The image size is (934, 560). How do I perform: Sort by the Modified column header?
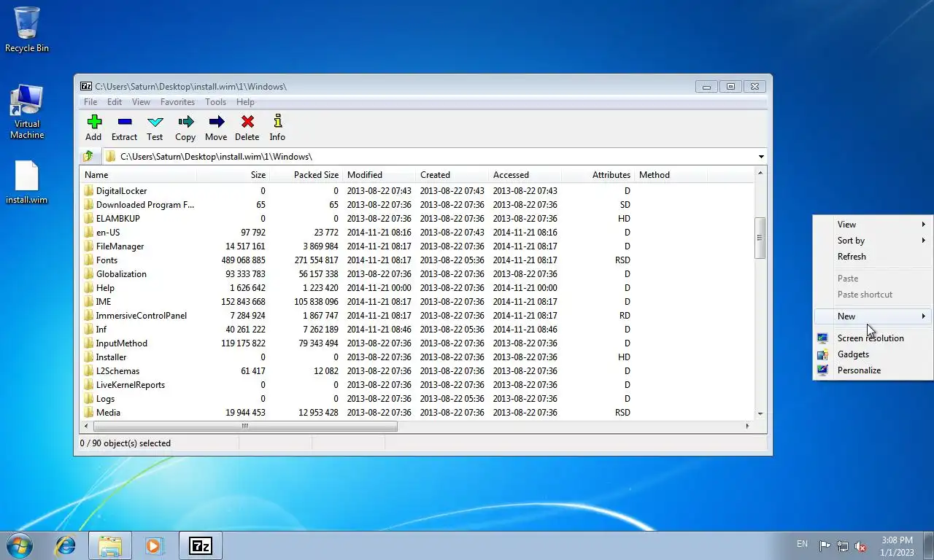pos(379,175)
